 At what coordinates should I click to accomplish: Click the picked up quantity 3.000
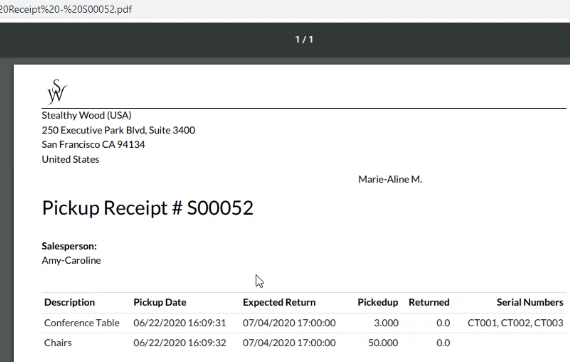pyautogui.click(x=386, y=323)
